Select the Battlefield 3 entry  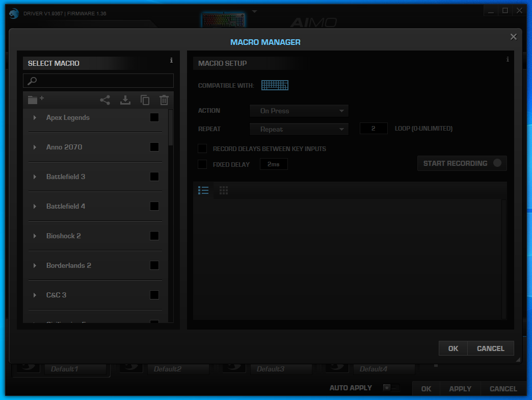[x=66, y=177]
